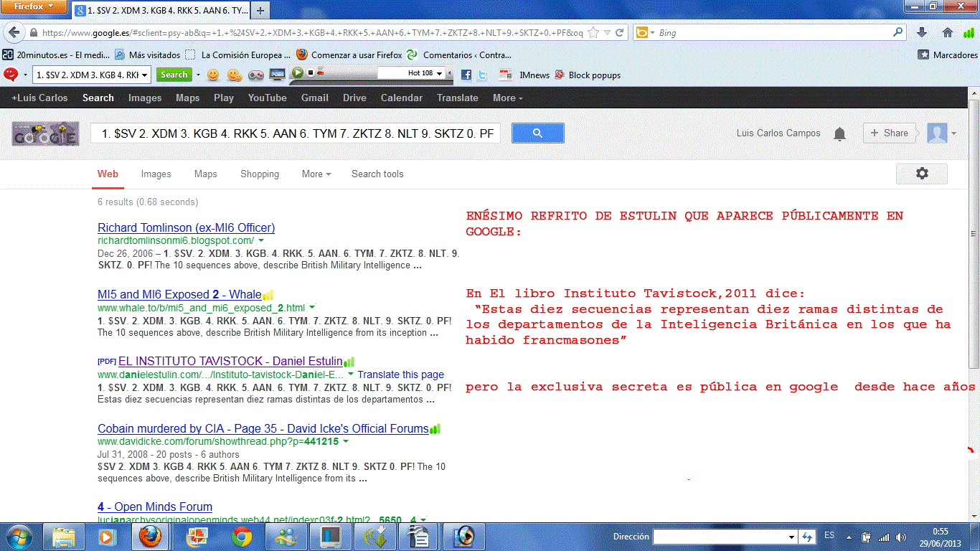Open the MI5 and MI6 Exposed 2 result
This screenshot has height=551, width=980.
point(179,295)
